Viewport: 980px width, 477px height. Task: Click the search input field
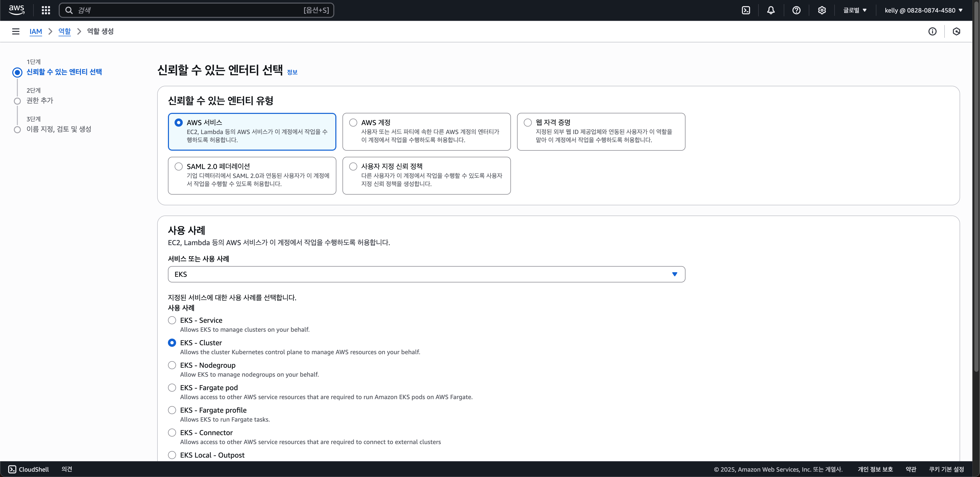pos(190,10)
